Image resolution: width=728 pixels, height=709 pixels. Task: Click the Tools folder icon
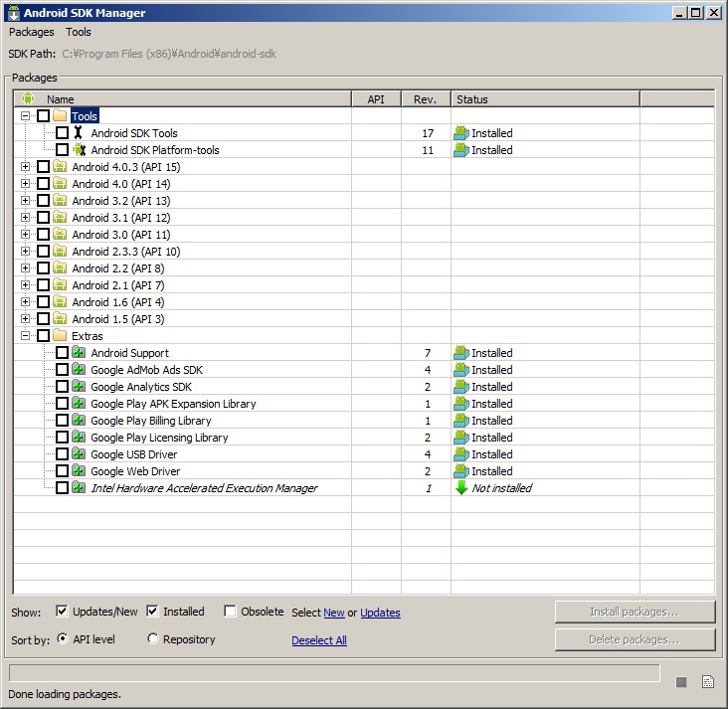(x=60, y=115)
